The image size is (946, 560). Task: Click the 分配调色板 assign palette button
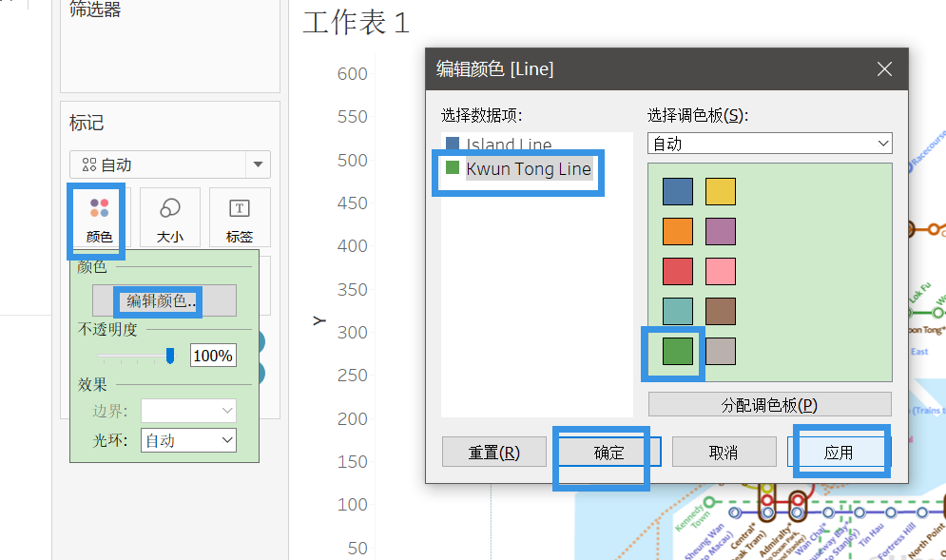click(x=770, y=406)
